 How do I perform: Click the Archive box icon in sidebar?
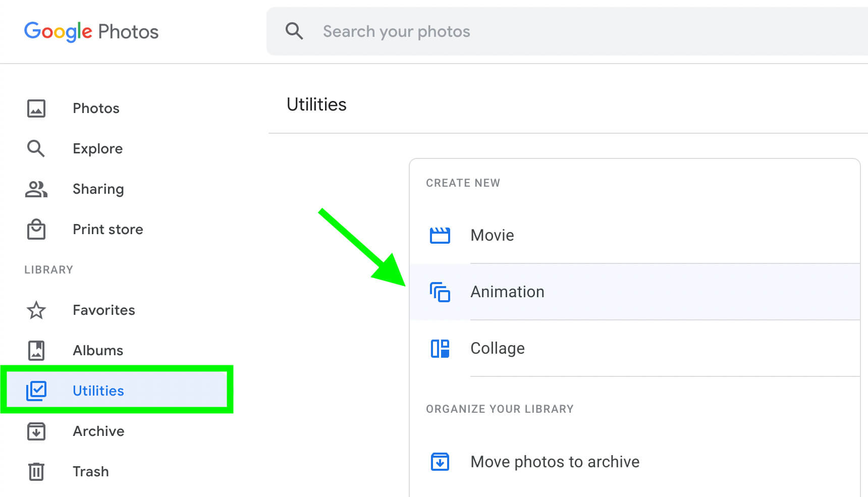[x=36, y=431]
